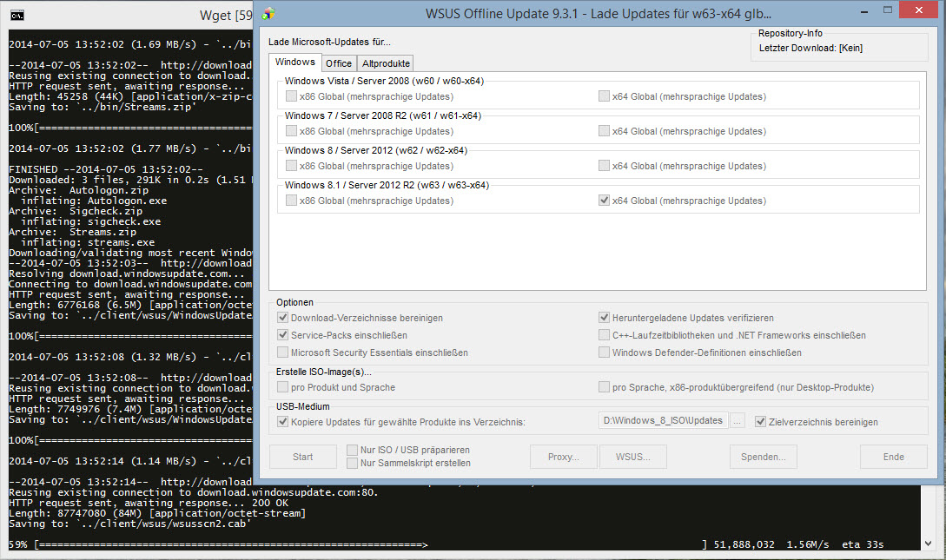Click 'Archive: Sigcheck.zip' console line
946x560 pixels.
click(76, 211)
